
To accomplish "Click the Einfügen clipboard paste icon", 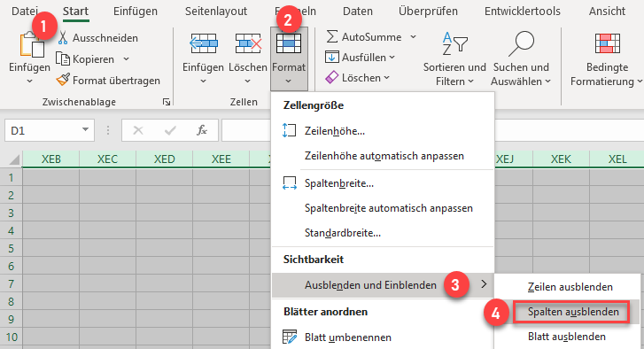I will click(32, 45).
